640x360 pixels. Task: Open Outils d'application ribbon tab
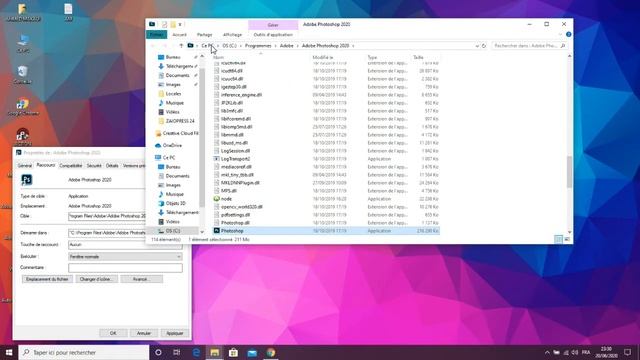point(273,35)
